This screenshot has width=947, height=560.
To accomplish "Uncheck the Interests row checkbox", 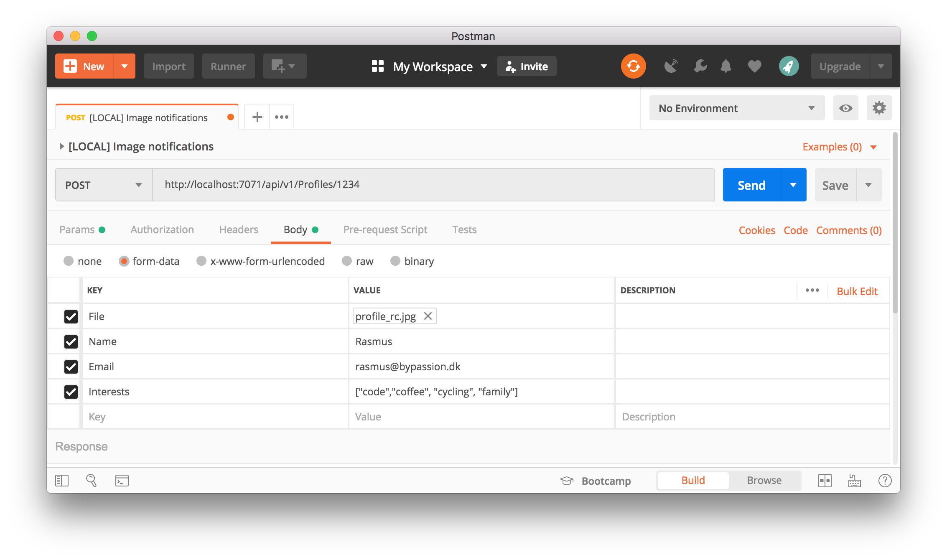I will (71, 392).
